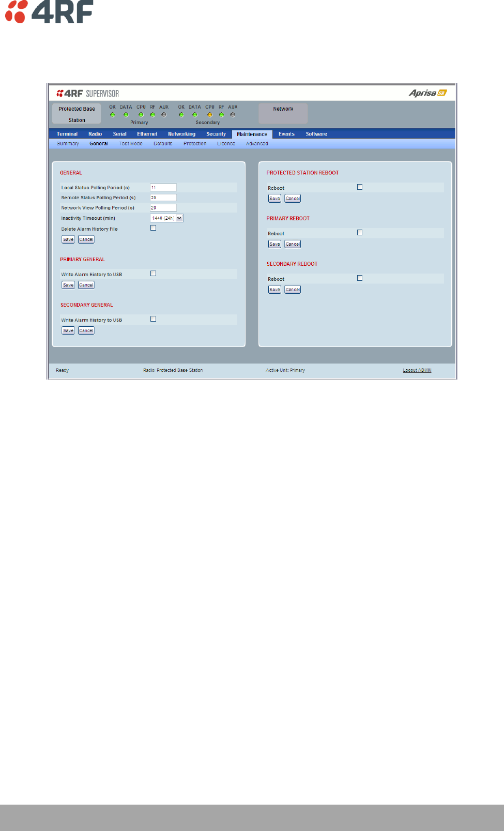
Task: Click the Primary RF status LED
Action: coord(152,115)
